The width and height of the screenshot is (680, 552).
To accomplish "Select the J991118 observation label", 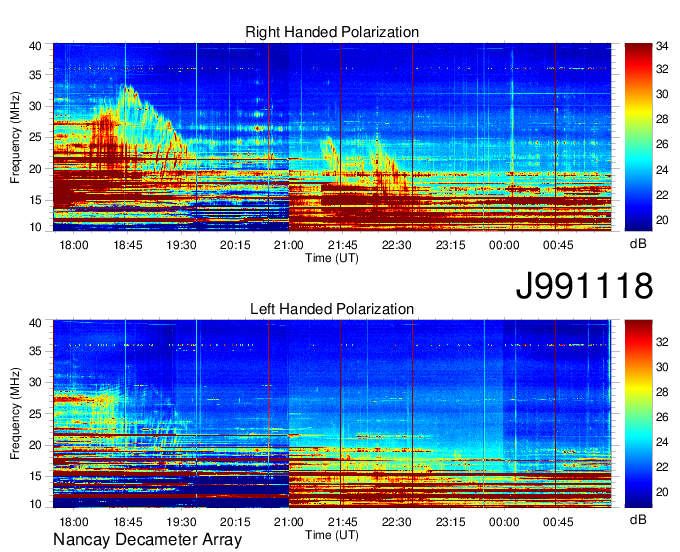I will [584, 286].
